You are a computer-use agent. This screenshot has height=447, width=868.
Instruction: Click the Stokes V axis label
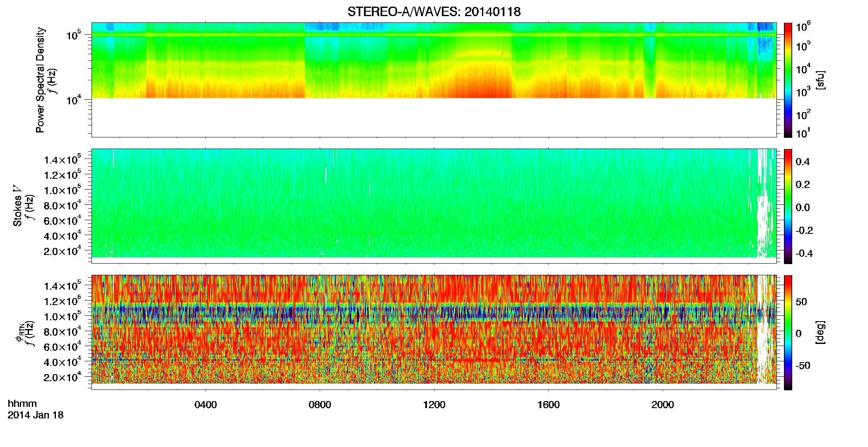click(18, 206)
